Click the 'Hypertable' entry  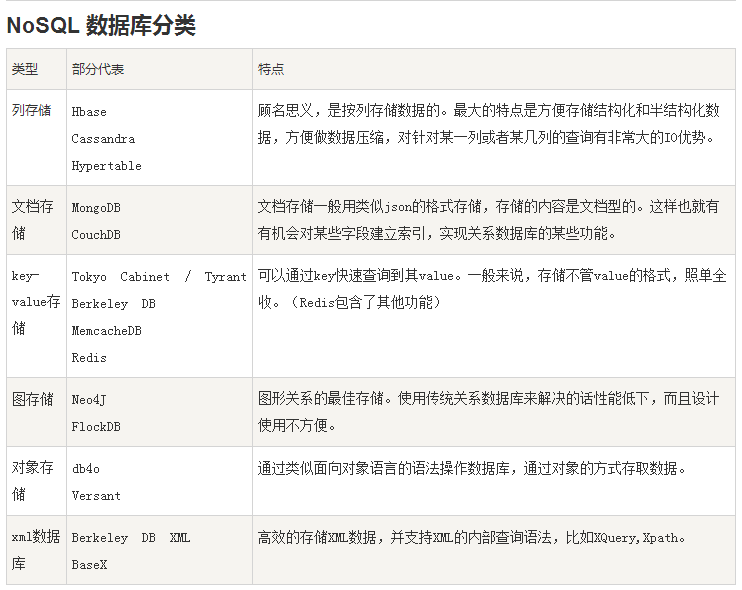(106, 166)
